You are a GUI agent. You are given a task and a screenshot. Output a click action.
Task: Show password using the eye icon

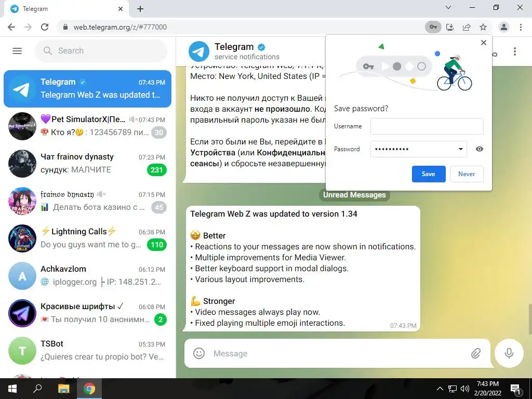coord(479,149)
